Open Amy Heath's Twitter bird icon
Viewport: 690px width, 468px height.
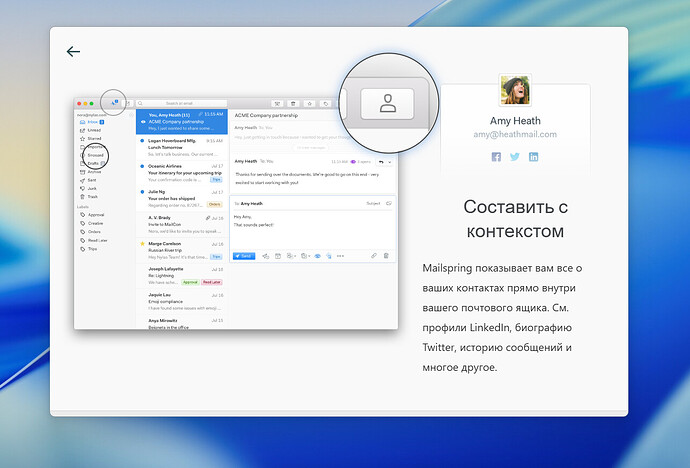[514, 157]
